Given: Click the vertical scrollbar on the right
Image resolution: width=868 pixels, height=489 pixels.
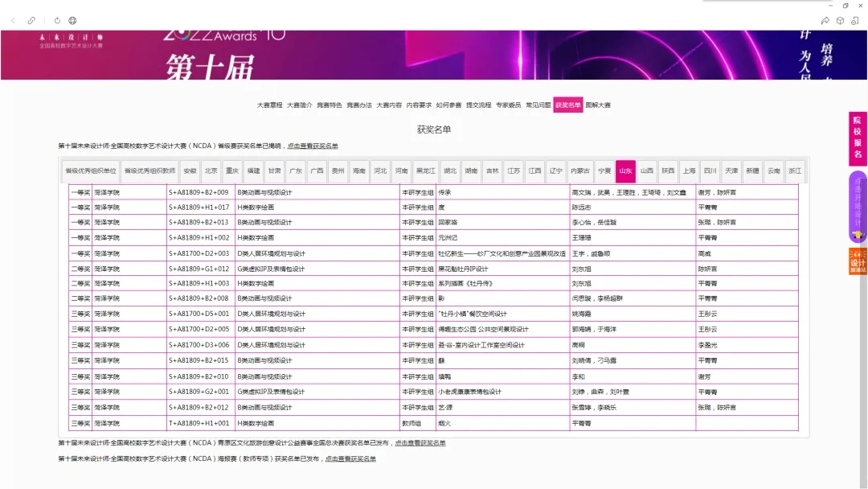Looking at the screenshot, I should point(864,241).
